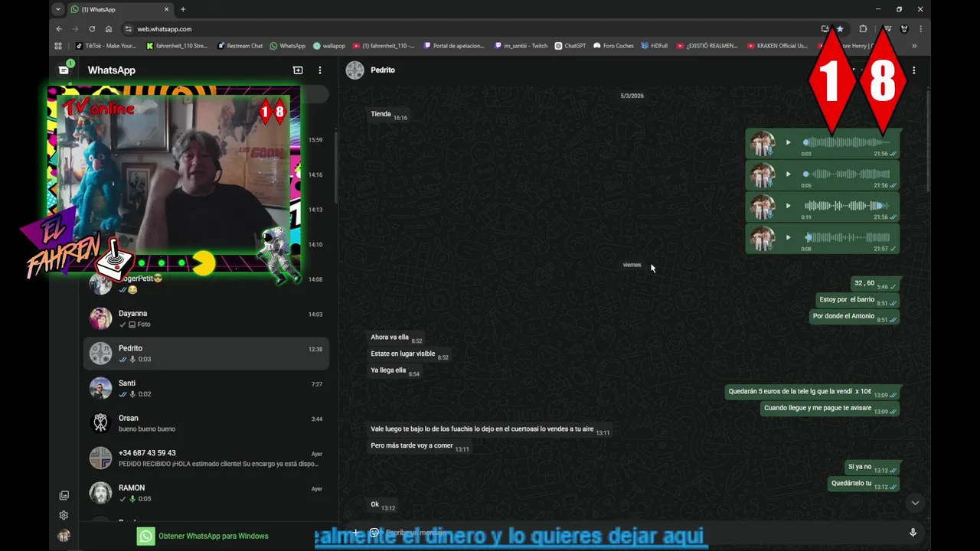Image resolution: width=980 pixels, height=551 pixels.
Task: Open a new browser tab
Action: click(183, 9)
